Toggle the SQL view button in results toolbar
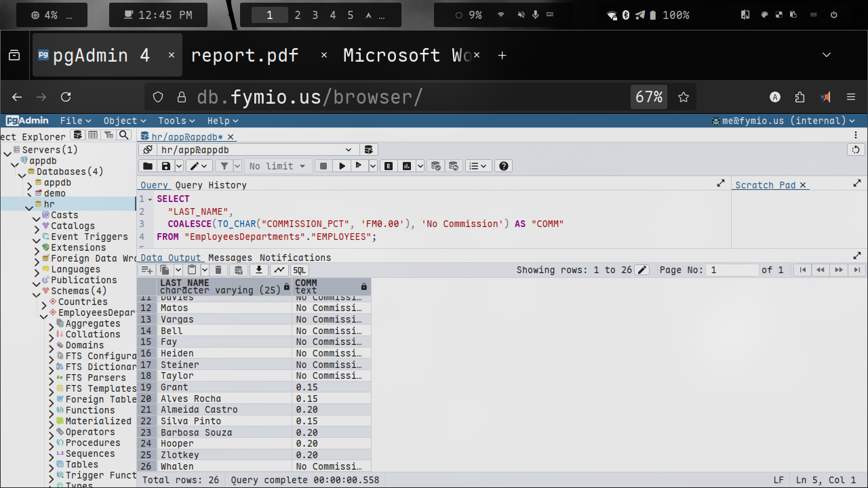The height and width of the screenshot is (488, 868). click(x=300, y=270)
